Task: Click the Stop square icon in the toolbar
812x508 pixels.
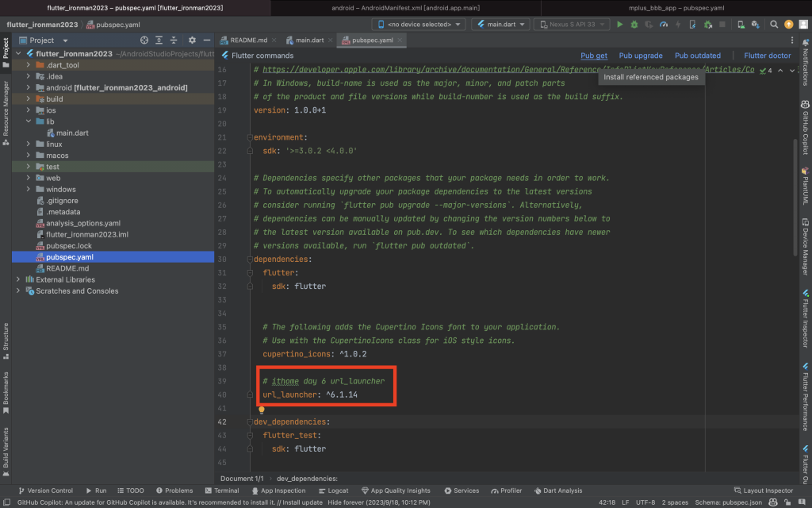Action: click(722, 25)
